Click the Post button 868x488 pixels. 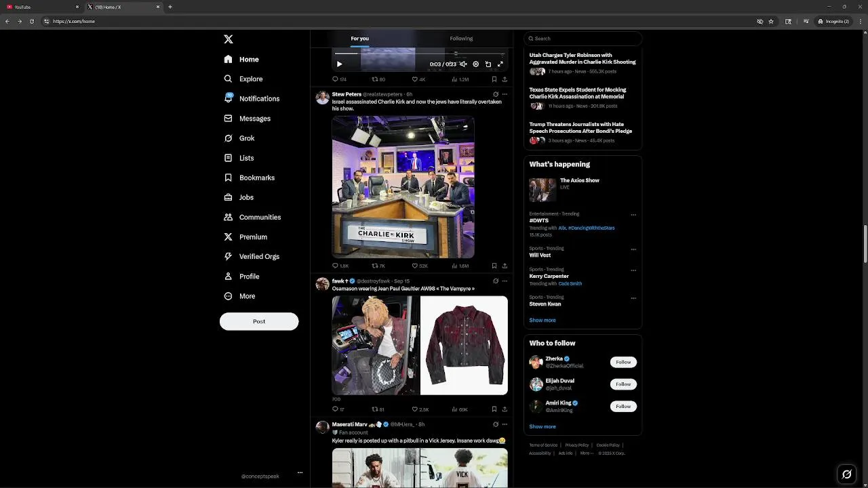(259, 321)
